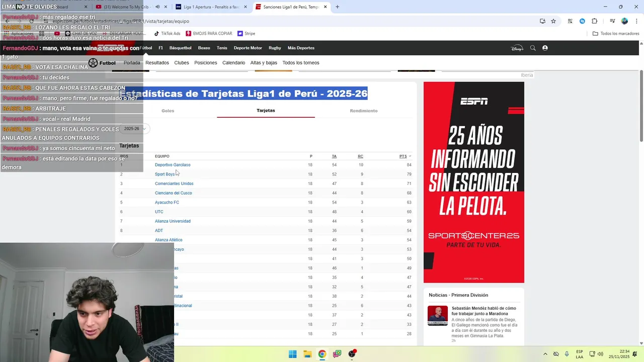Open the Stripe bookmark
The width and height of the screenshot is (644, 362).
point(247,34)
